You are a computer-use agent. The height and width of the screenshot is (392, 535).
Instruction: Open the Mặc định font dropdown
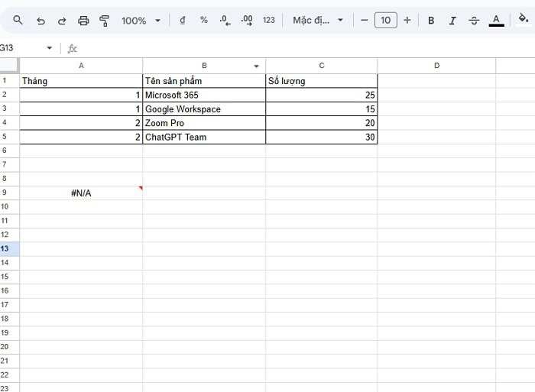[x=318, y=21]
